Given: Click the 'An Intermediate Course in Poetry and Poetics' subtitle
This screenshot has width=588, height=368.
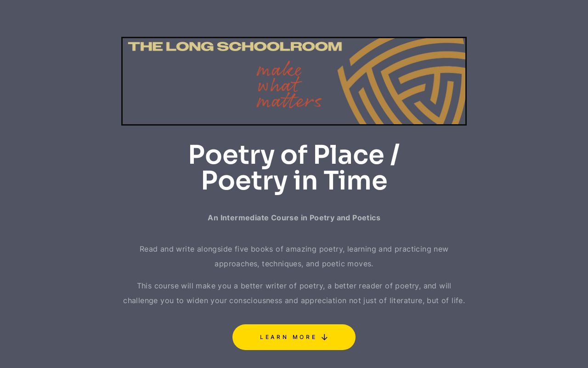Looking at the screenshot, I should pos(294,218).
